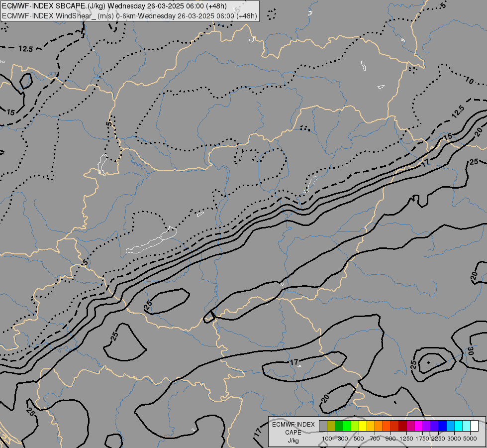487x448 pixels.
Task: Click the dark green legend swatch
Action: (339, 426)
